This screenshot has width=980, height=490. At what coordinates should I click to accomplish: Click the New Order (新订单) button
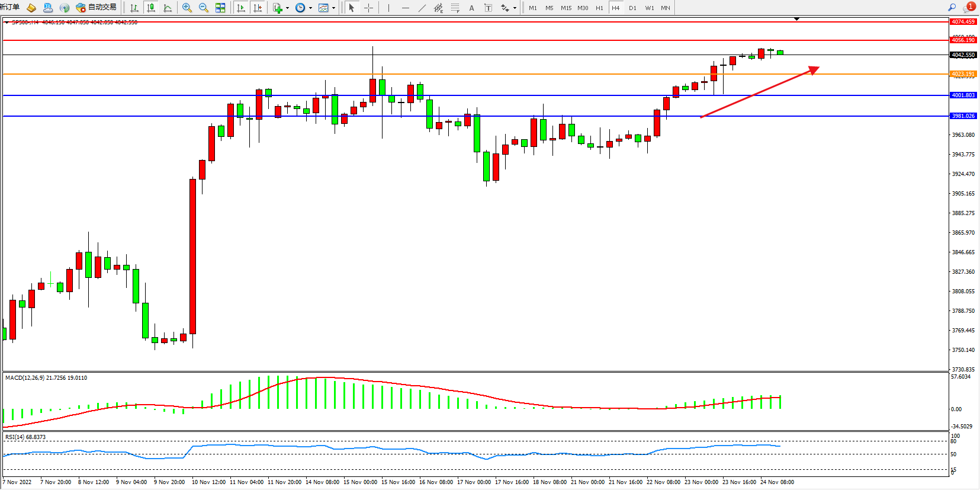9,8
